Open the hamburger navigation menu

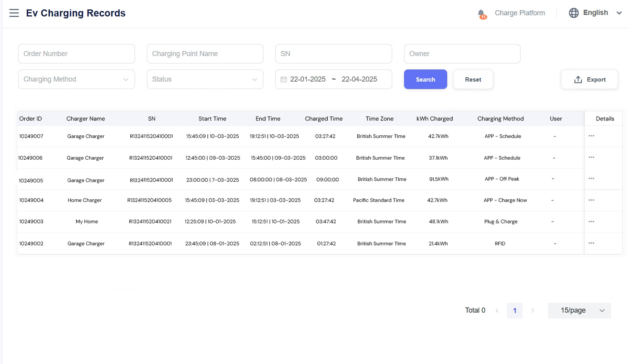point(14,13)
